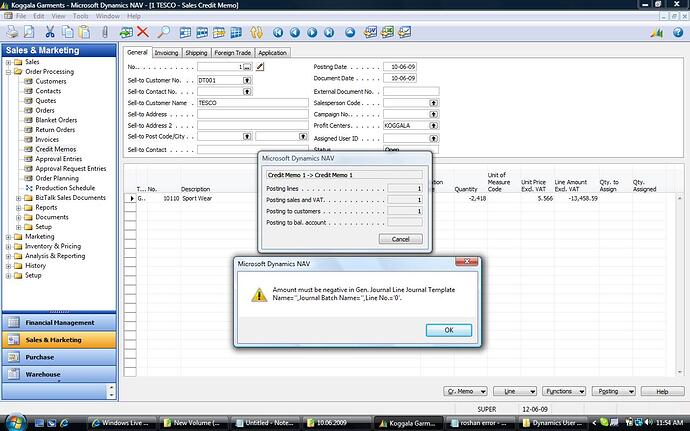The width and height of the screenshot is (690, 431).
Task: Switch to the Foreign Trade tab
Action: (x=232, y=53)
